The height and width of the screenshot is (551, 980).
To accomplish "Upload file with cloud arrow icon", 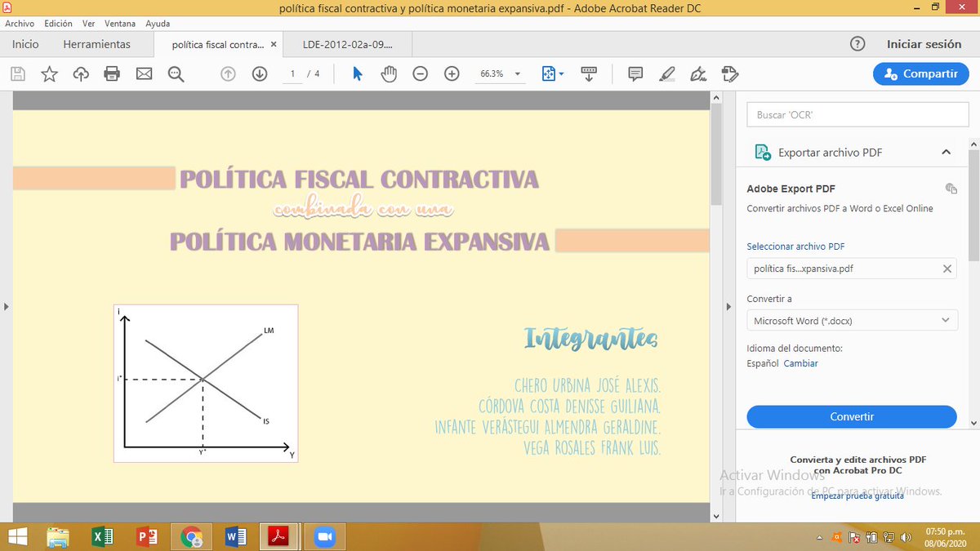I will click(x=81, y=73).
